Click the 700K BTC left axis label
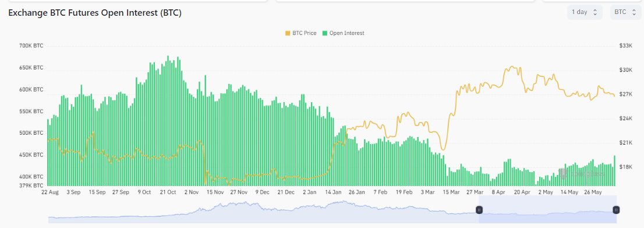644x228 pixels. [31, 45]
